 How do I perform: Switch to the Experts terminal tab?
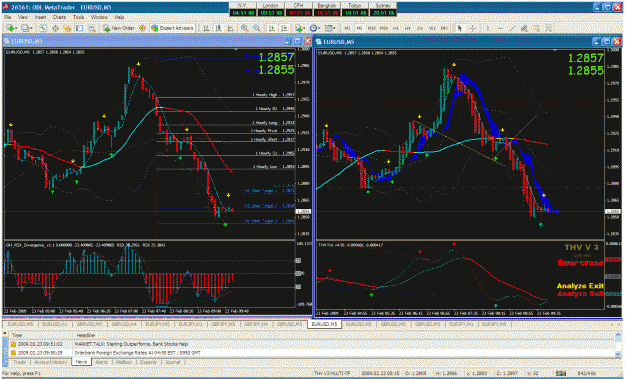148,362
